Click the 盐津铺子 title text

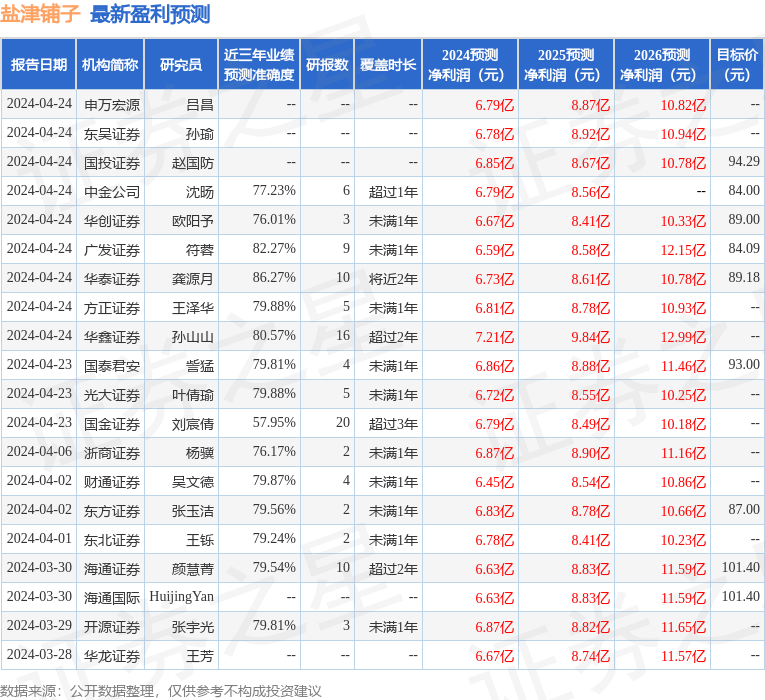40,14
